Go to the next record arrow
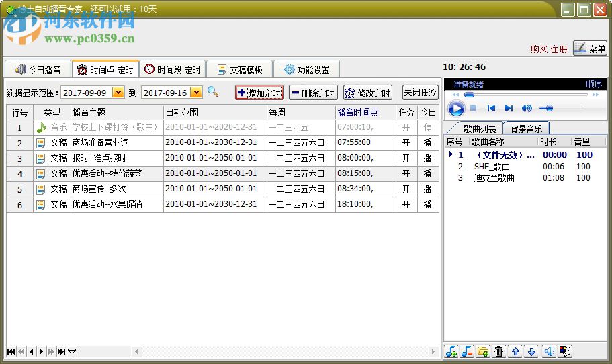Image resolution: width=612 pixels, height=364 pixels. click(x=42, y=351)
